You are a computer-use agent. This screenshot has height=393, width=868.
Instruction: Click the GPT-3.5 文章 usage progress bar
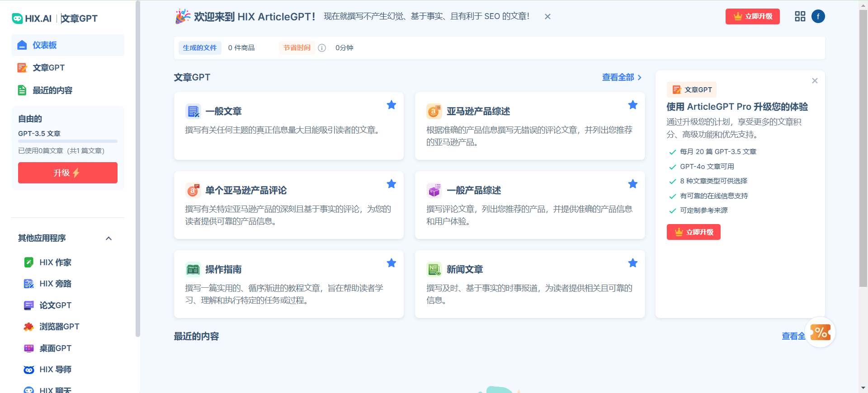coord(68,141)
